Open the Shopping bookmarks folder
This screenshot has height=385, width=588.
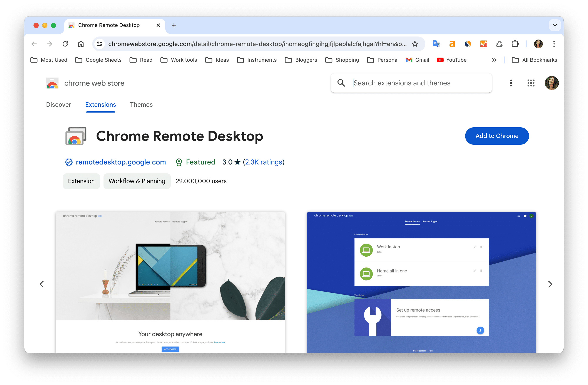(342, 60)
